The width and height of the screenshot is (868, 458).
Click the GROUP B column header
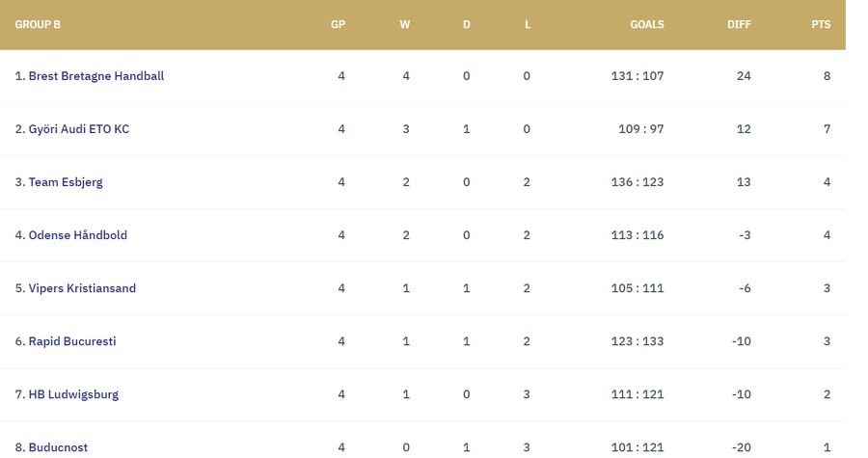coord(38,24)
